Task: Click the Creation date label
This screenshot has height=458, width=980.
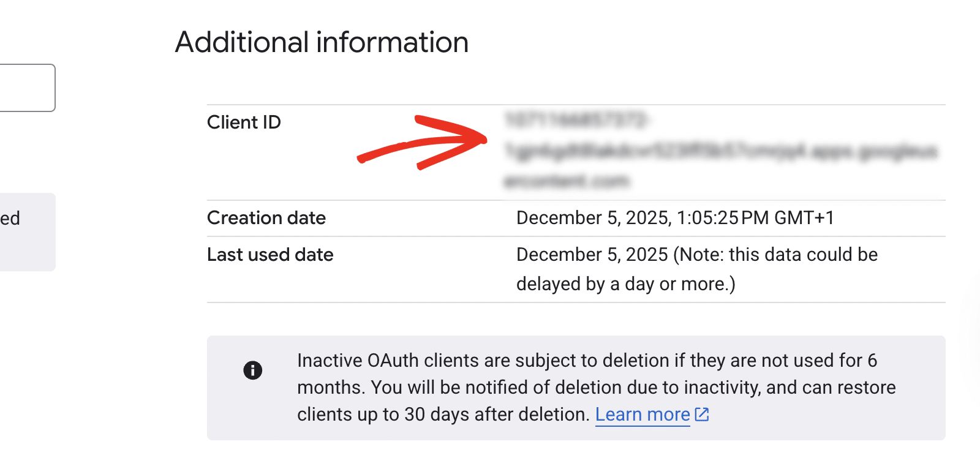Action: click(x=266, y=218)
